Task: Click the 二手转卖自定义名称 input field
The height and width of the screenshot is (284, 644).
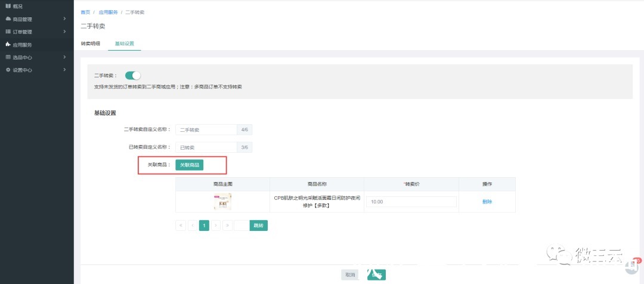Action: [206, 130]
